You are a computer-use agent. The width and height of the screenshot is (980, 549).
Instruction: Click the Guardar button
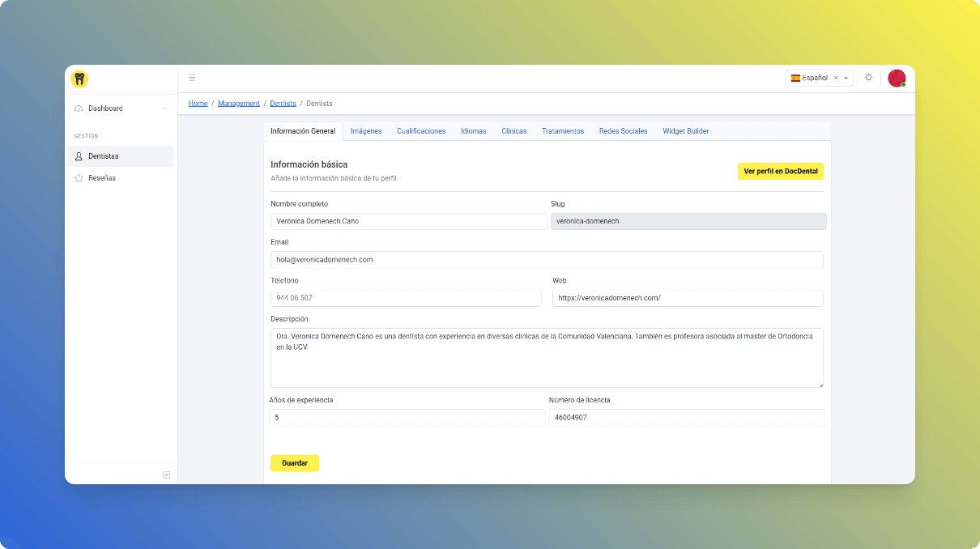295,463
